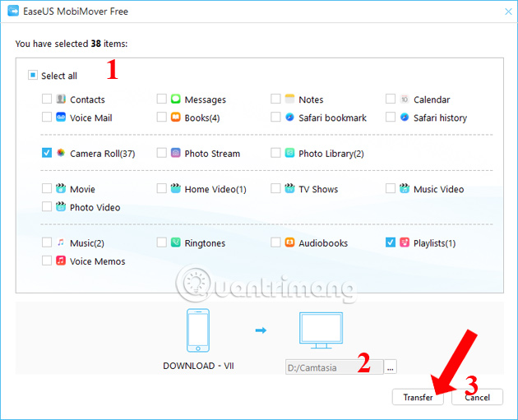Check the Messages checkbox
518x420 pixels.
[161, 99]
